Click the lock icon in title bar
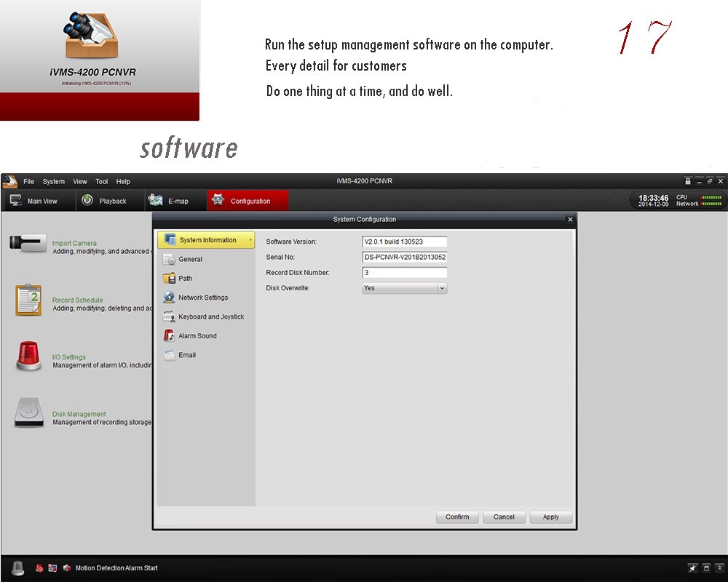The width and height of the screenshot is (728, 582). [688, 181]
